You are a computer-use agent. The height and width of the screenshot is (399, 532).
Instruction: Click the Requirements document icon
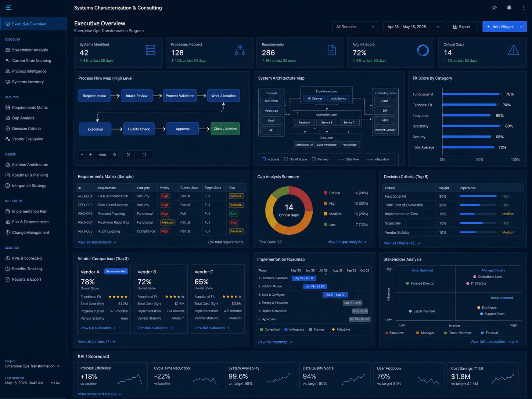point(332,50)
